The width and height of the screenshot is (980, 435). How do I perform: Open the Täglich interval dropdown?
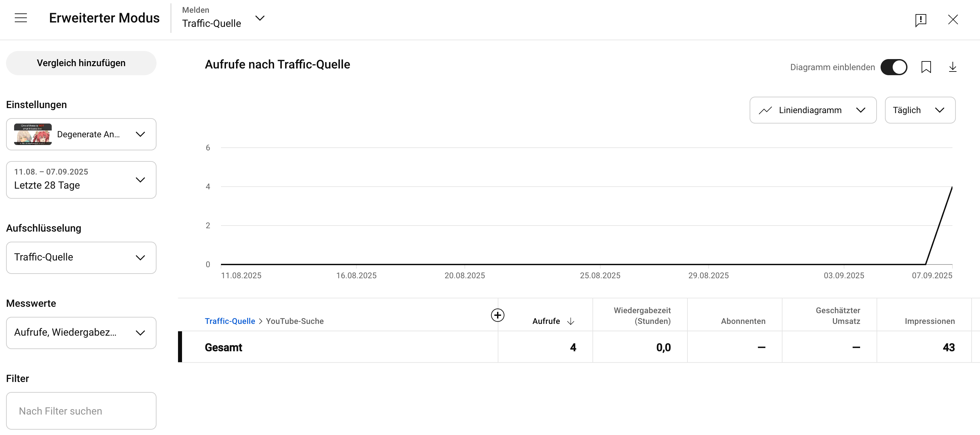[x=920, y=110]
